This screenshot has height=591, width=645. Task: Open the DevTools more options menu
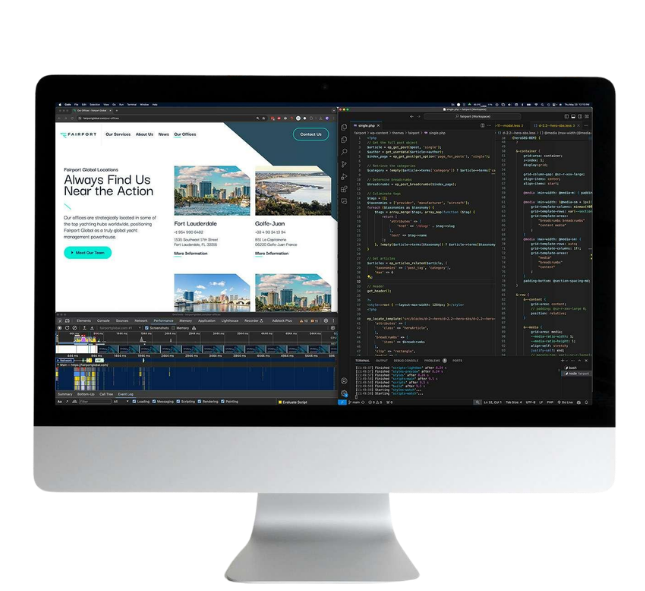[x=333, y=321]
